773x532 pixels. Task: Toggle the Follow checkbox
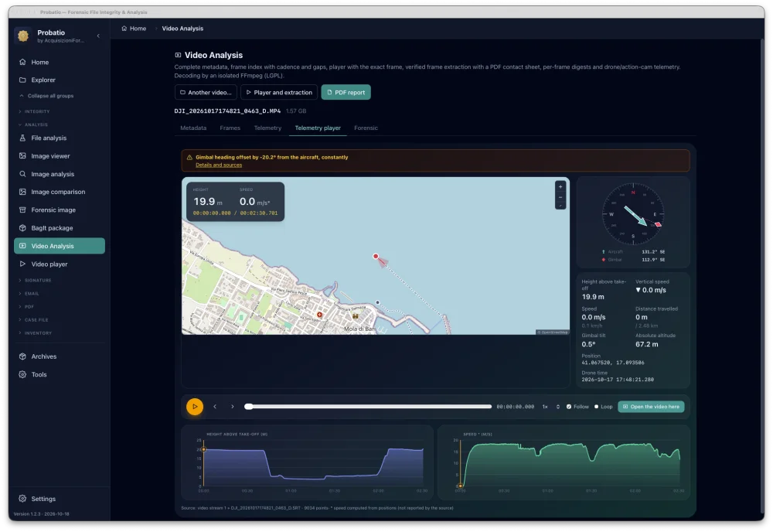(x=569, y=407)
